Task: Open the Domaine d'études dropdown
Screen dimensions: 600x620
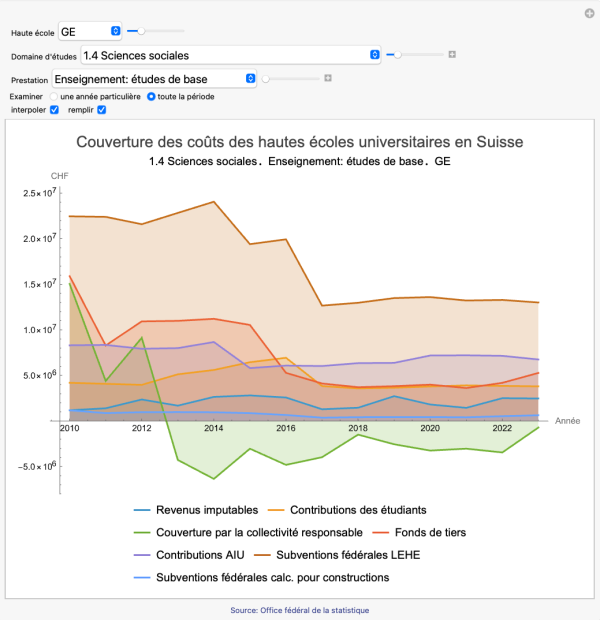Action: tap(231, 55)
